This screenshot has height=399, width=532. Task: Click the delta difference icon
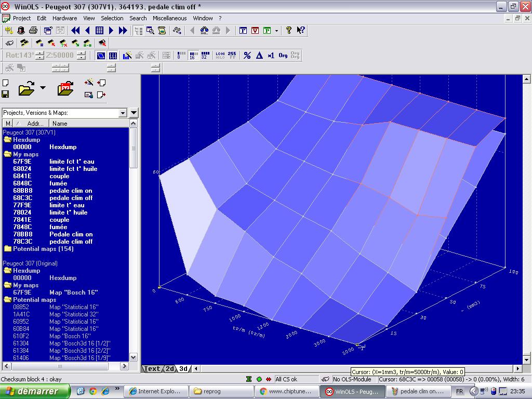[259, 56]
